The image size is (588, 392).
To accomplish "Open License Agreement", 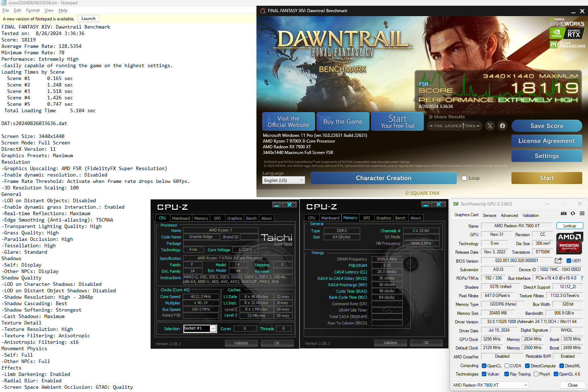I will tap(547, 141).
